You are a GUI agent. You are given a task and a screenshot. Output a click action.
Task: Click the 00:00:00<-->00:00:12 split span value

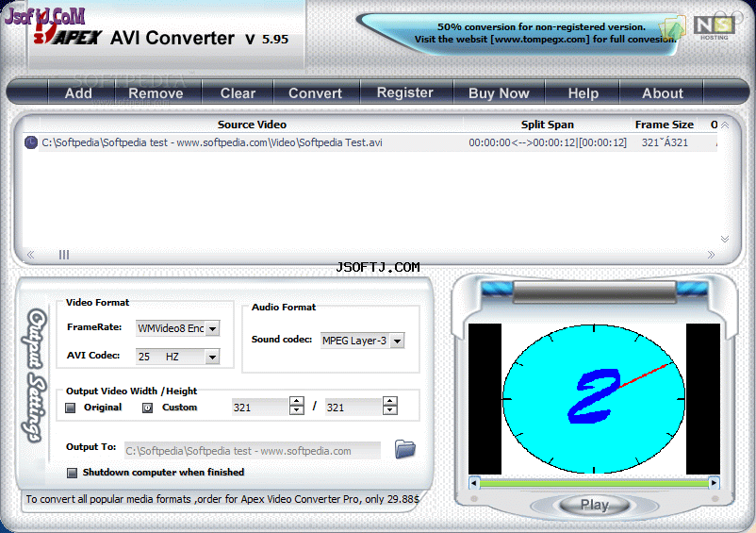[548, 142]
